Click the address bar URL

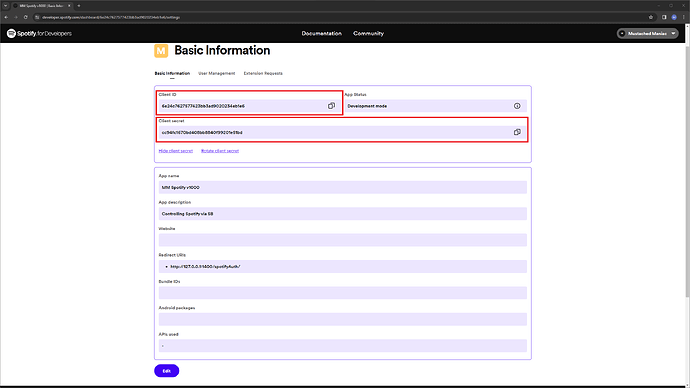111,17
